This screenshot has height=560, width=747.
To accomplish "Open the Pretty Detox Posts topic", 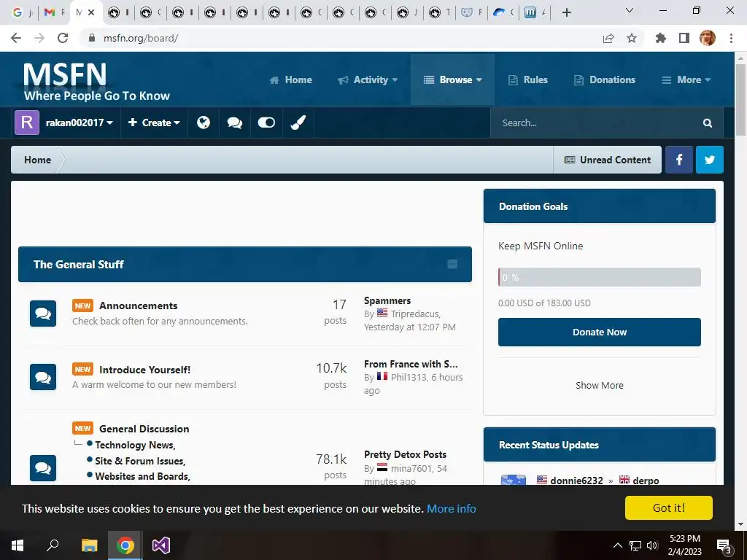I will tap(405, 455).
